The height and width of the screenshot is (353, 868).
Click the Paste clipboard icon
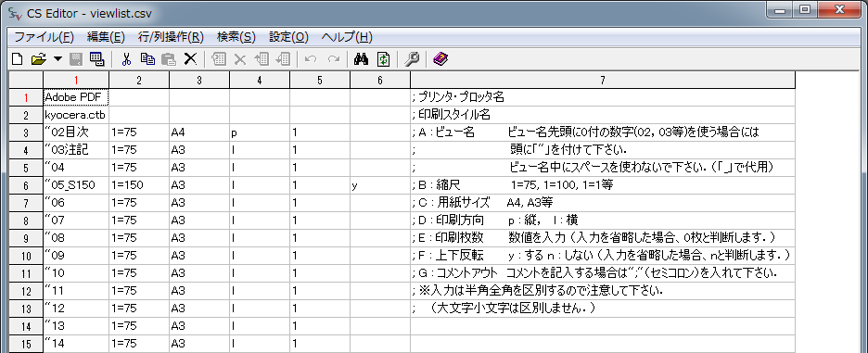168,59
